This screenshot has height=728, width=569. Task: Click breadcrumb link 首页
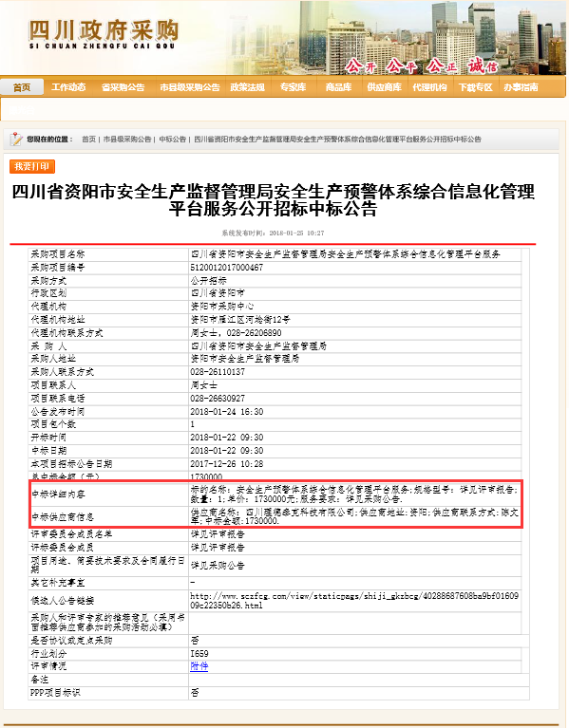pyautogui.click(x=88, y=139)
